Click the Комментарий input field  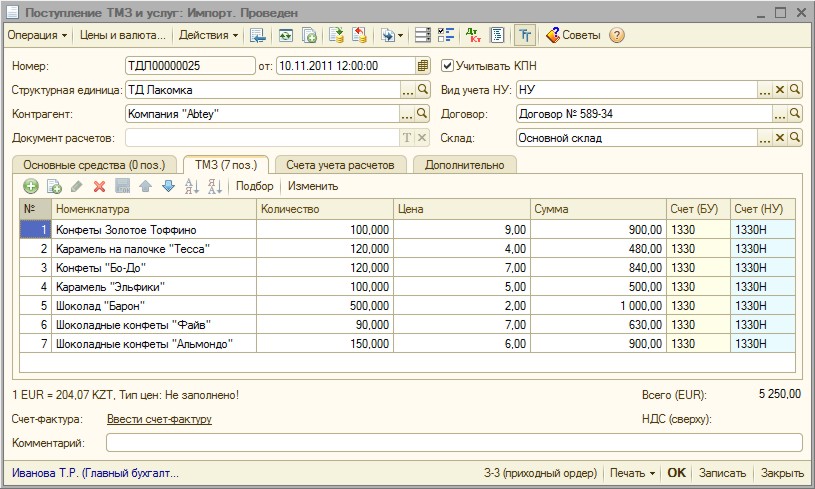tap(454, 442)
